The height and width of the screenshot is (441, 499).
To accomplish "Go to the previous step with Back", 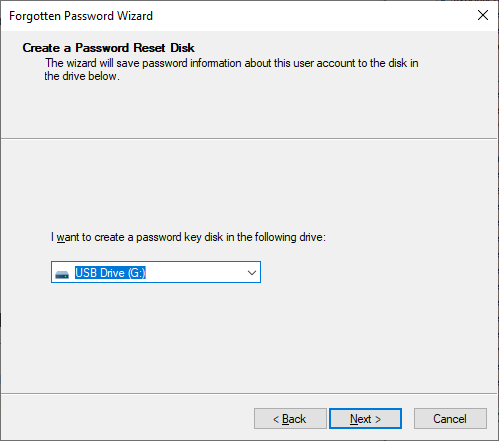I will (x=290, y=418).
